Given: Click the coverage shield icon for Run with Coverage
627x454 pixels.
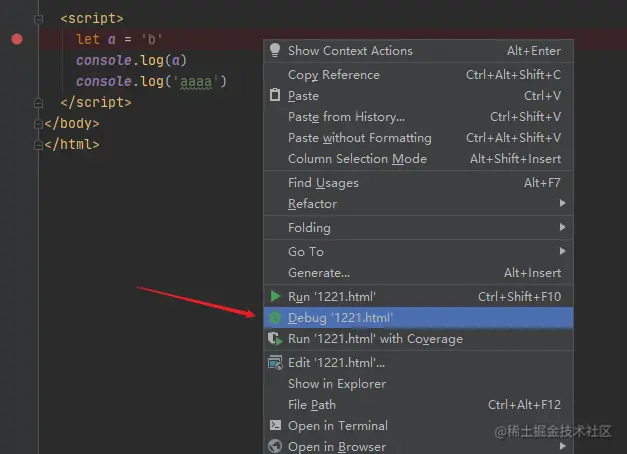Looking at the screenshot, I should tap(275, 339).
